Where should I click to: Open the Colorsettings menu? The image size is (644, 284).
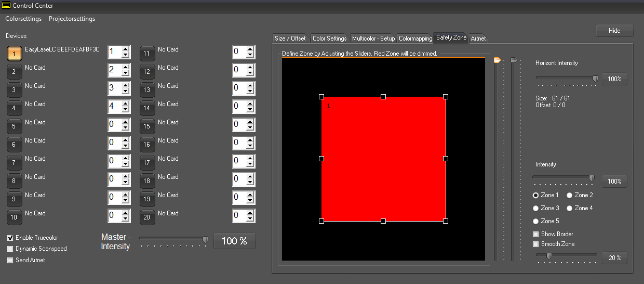point(23,19)
